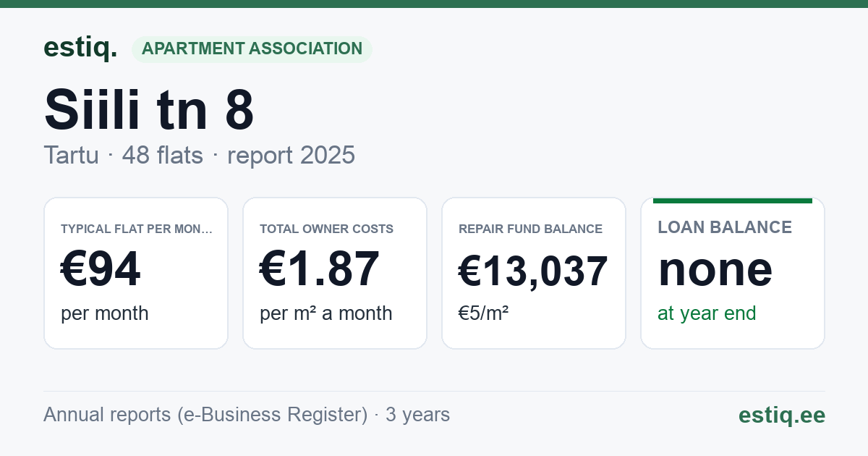Click the 'none' loan value
This screenshot has height=456, width=868.
(x=715, y=269)
